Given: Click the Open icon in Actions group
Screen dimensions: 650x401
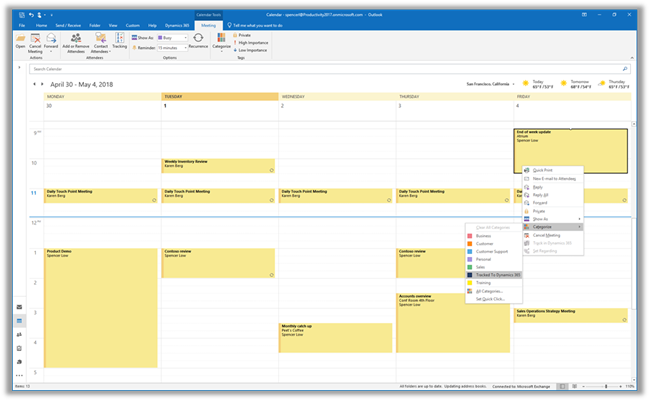Looking at the screenshot, I should [20, 39].
